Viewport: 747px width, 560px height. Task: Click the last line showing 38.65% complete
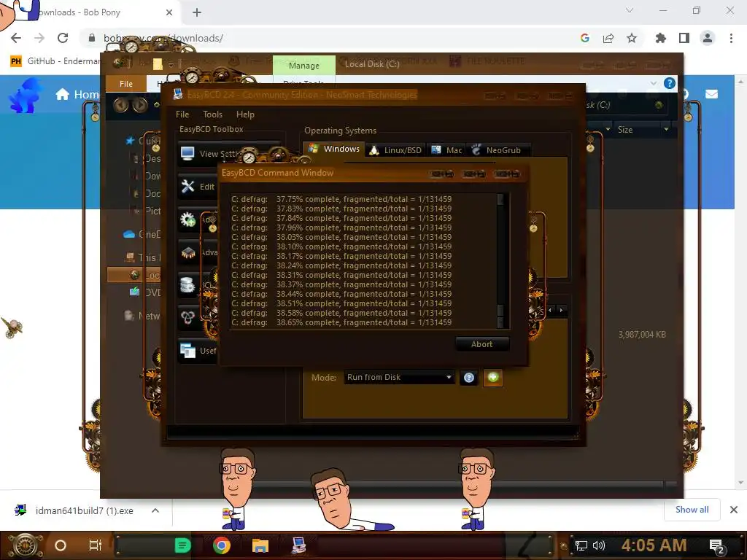pos(341,322)
